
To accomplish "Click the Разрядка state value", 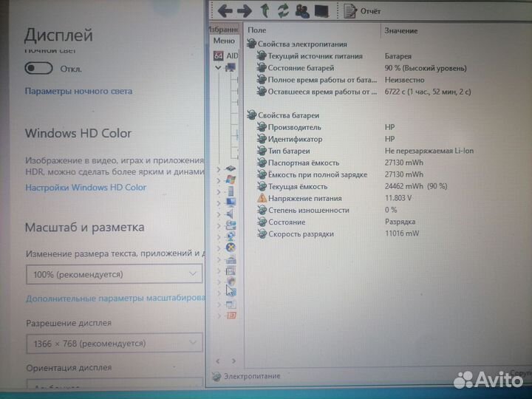I will [400, 222].
